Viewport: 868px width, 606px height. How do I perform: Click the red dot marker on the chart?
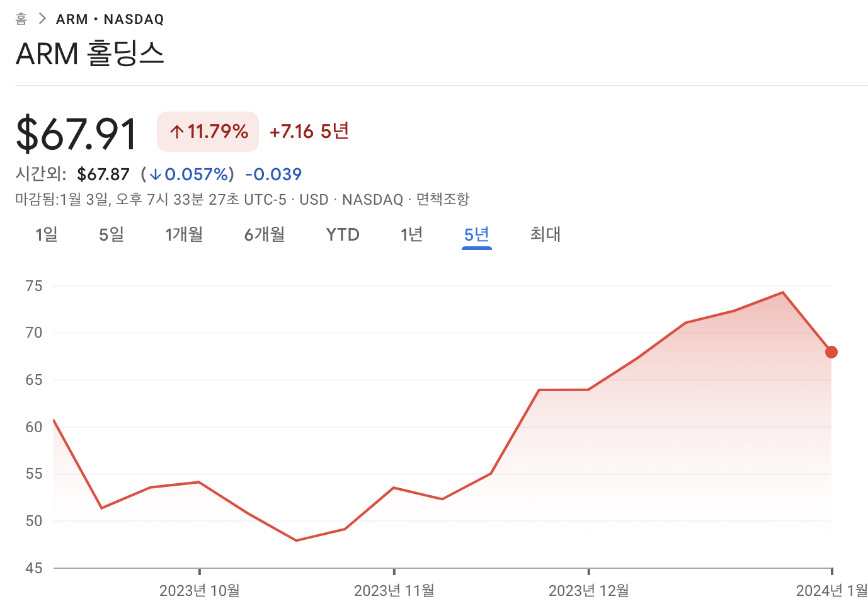(x=831, y=352)
